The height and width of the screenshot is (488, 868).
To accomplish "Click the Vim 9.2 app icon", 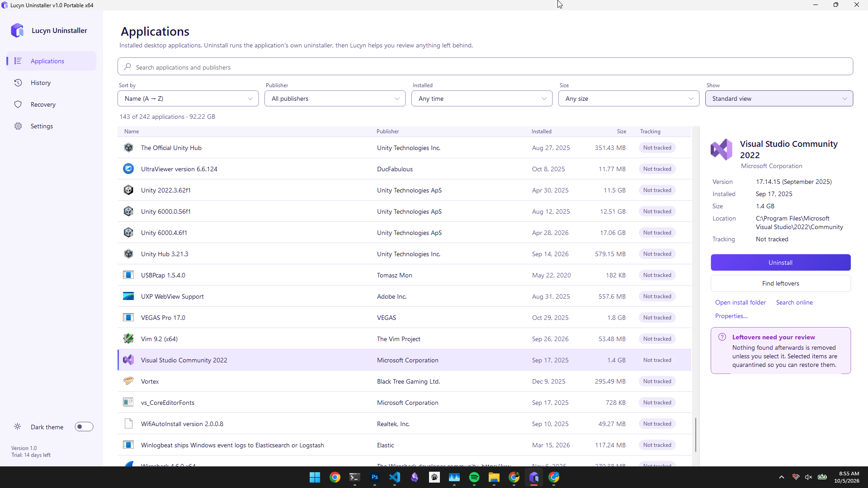I will tap(128, 339).
